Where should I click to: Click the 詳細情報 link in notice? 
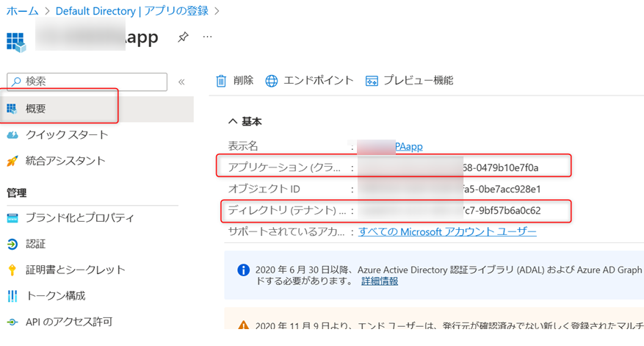[x=380, y=281]
